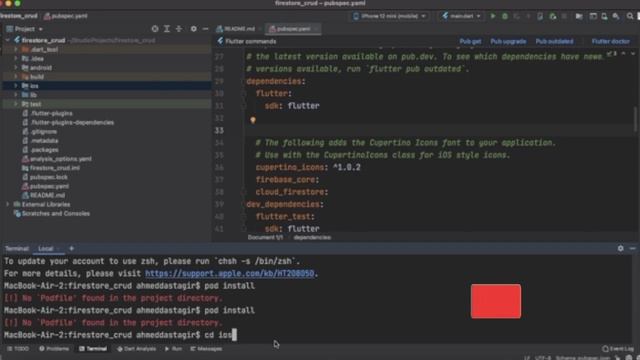Select the .gitignore file
The image size is (640, 360).
40,131
